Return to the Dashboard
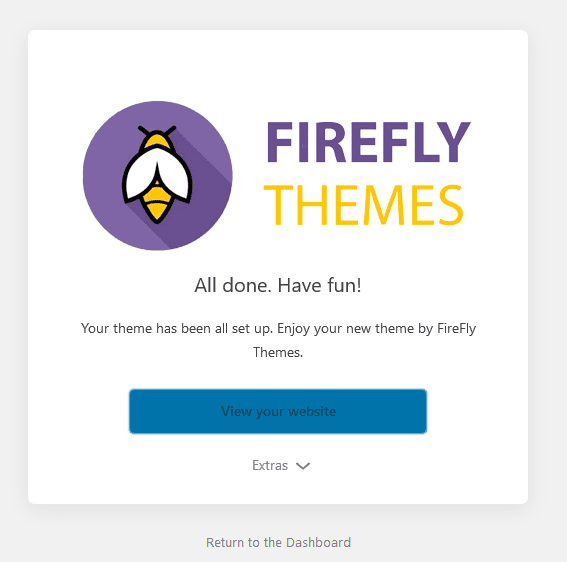This screenshot has height=562, width=567. (278, 542)
